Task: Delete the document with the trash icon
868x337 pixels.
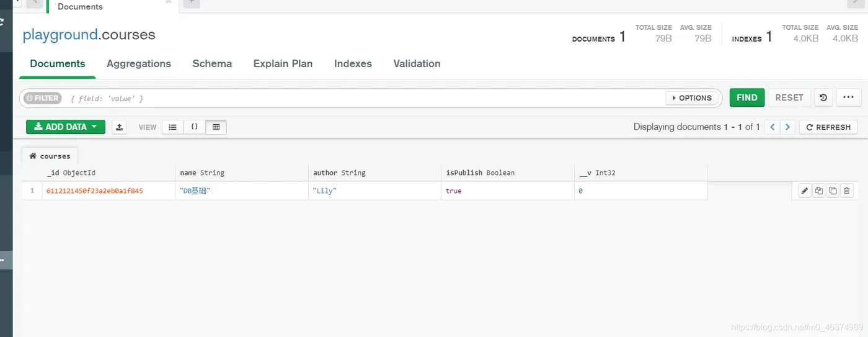Action: tap(847, 191)
